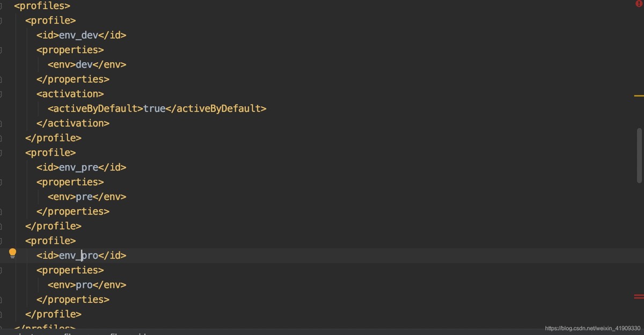Place cursor in the env_dev id text
644x335 pixels.
coord(79,35)
